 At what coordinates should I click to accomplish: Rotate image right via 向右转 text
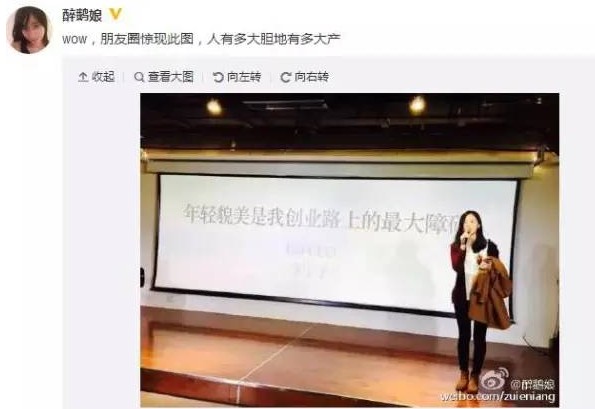coord(312,77)
